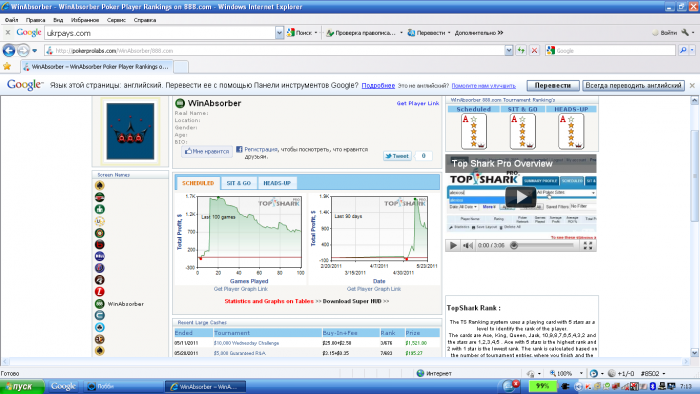This screenshot has height=394, width=700.
Task: Mute the video with speaker icon
Action: point(467,245)
